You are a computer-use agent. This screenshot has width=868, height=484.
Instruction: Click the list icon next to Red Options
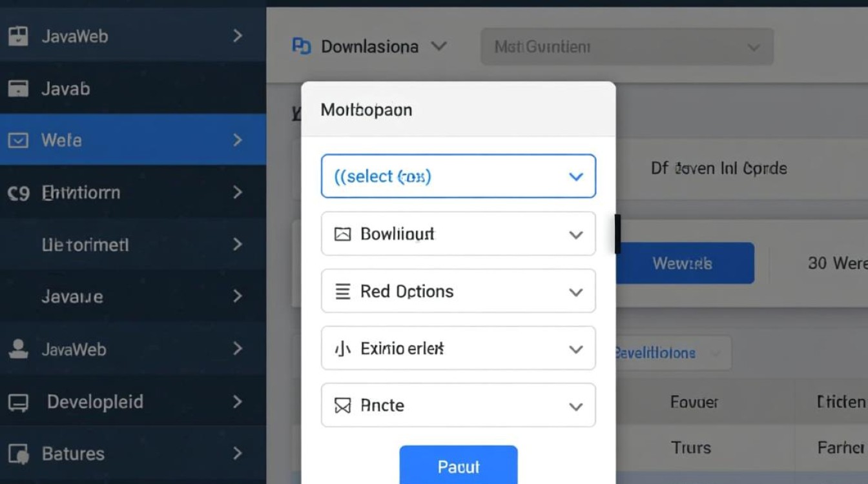(342, 292)
